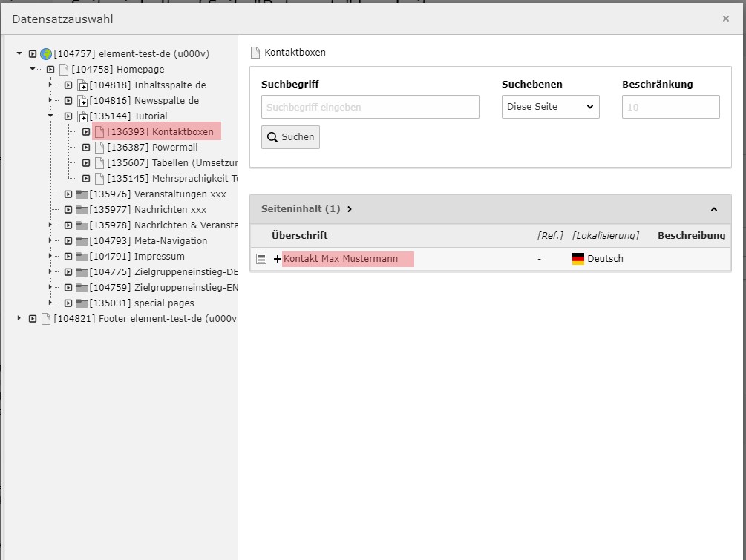Click the globe icon of element-test-de
Image resolution: width=746 pixels, height=560 pixels.
pyautogui.click(x=46, y=54)
